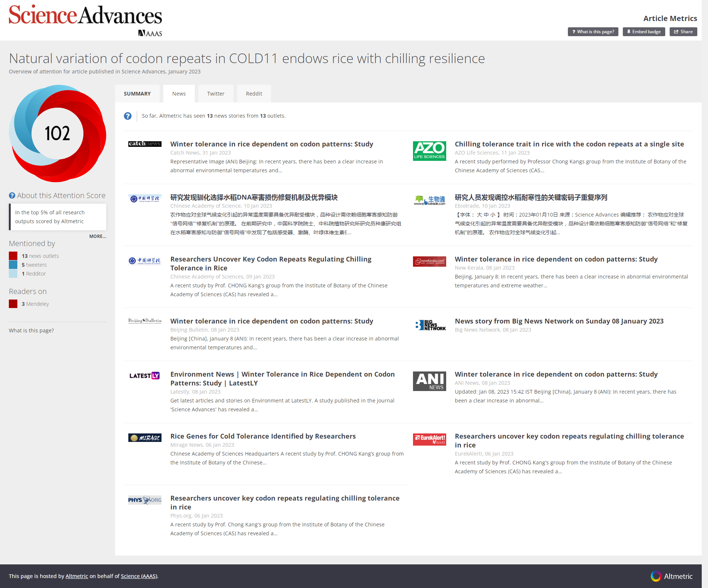Image resolution: width=708 pixels, height=588 pixels.
Task: Open LatestLY Environment News headline
Action: (282, 379)
